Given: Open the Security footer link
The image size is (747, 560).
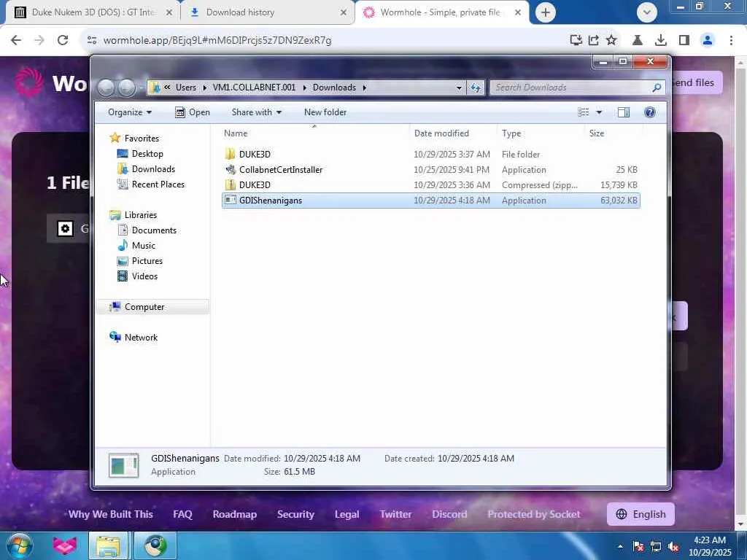Looking at the screenshot, I should pyautogui.click(x=295, y=514).
